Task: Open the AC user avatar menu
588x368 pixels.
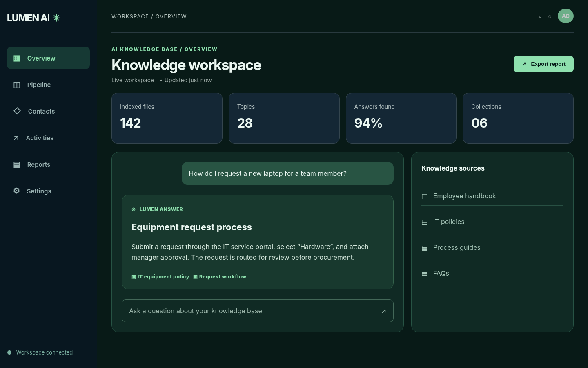Action: (566, 16)
